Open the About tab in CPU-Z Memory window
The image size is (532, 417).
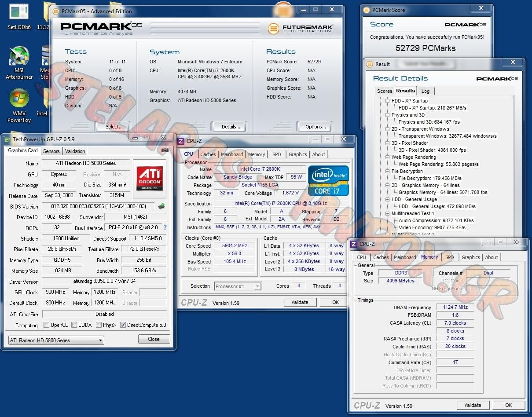point(492,257)
